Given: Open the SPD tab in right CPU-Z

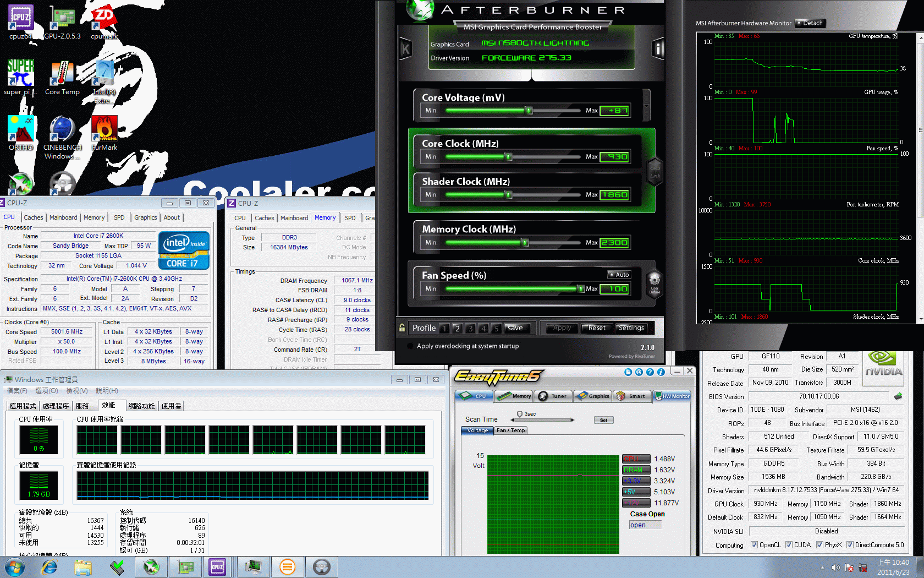Looking at the screenshot, I should [x=350, y=218].
